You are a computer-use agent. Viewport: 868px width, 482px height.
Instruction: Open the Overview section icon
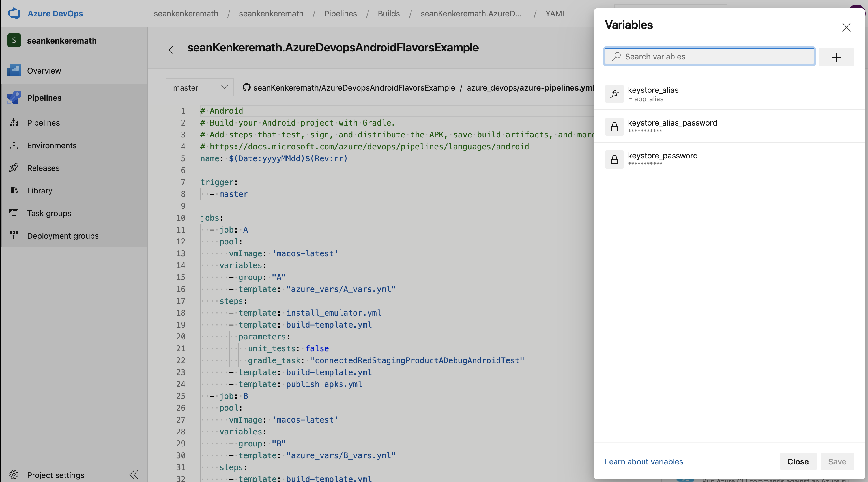[14, 71]
